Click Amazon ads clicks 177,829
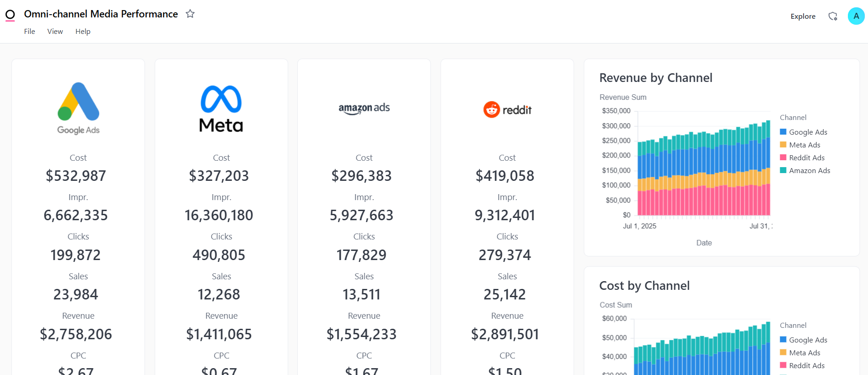Screen dimensions: 868x375 [362, 255]
